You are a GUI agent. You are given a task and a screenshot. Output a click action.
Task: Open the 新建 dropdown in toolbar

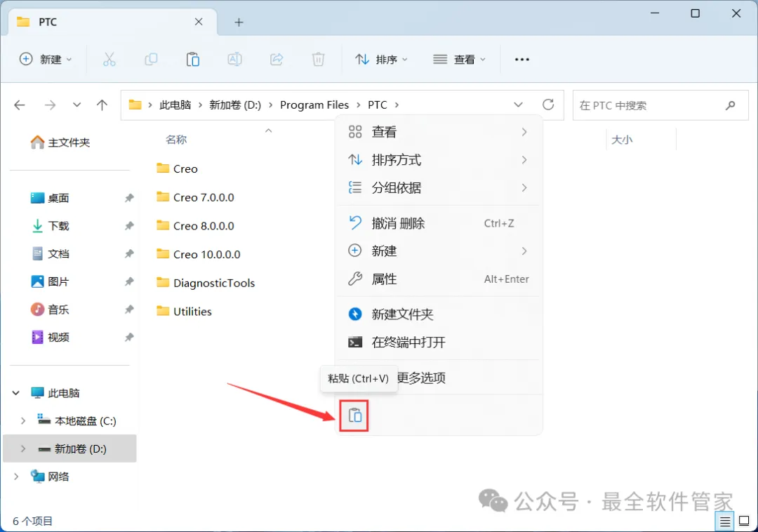[x=46, y=60]
